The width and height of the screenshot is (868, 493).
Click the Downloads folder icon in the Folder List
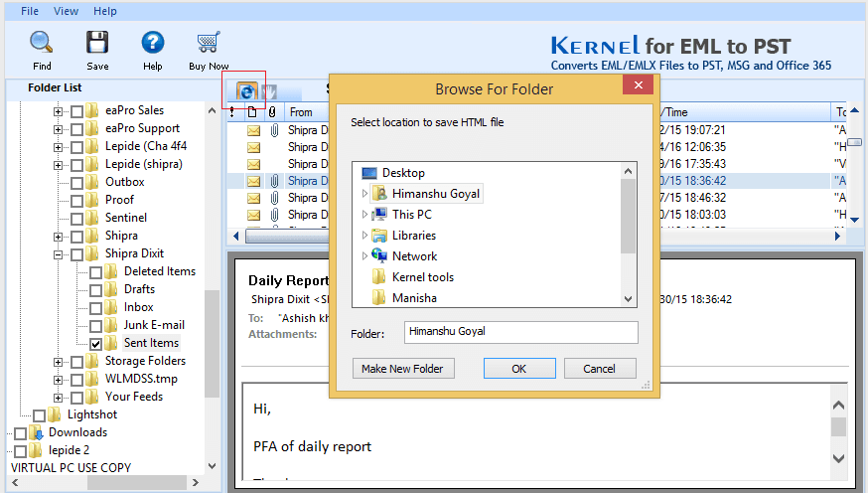pyautogui.click(x=36, y=432)
